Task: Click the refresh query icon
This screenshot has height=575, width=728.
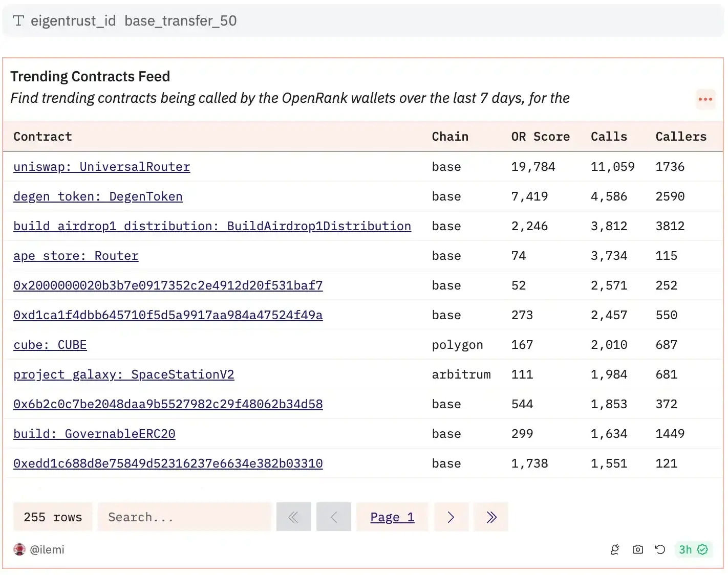Action: click(660, 549)
